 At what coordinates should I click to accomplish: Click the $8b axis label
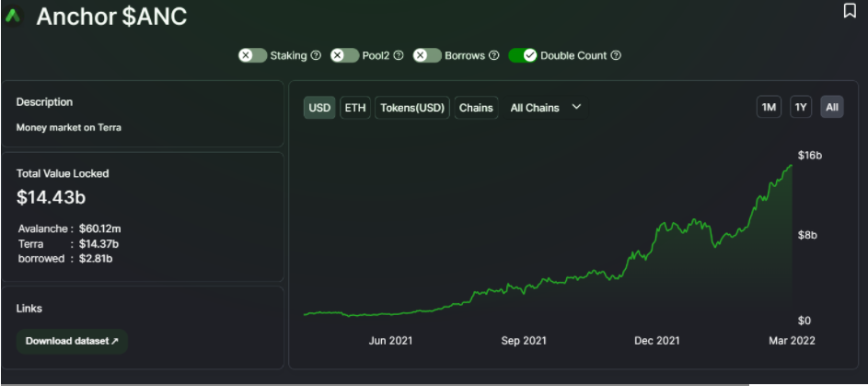click(807, 235)
